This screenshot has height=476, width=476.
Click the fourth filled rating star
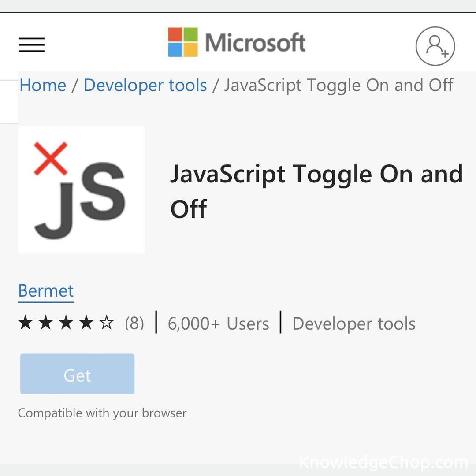[x=86, y=323]
